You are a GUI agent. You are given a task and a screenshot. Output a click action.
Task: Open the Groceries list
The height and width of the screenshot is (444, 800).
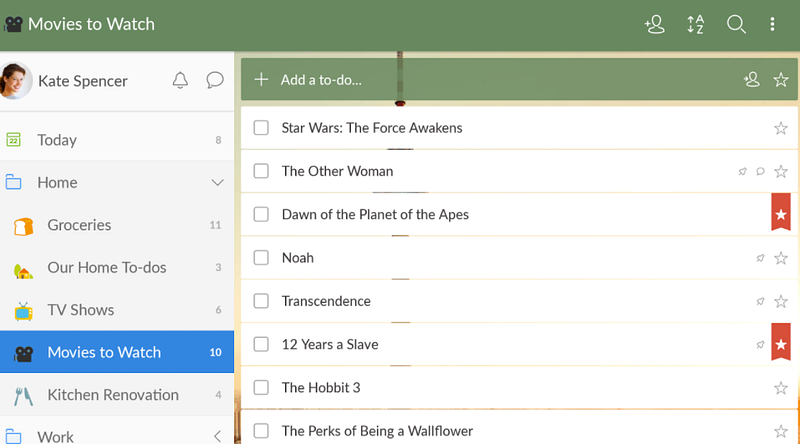point(117,225)
